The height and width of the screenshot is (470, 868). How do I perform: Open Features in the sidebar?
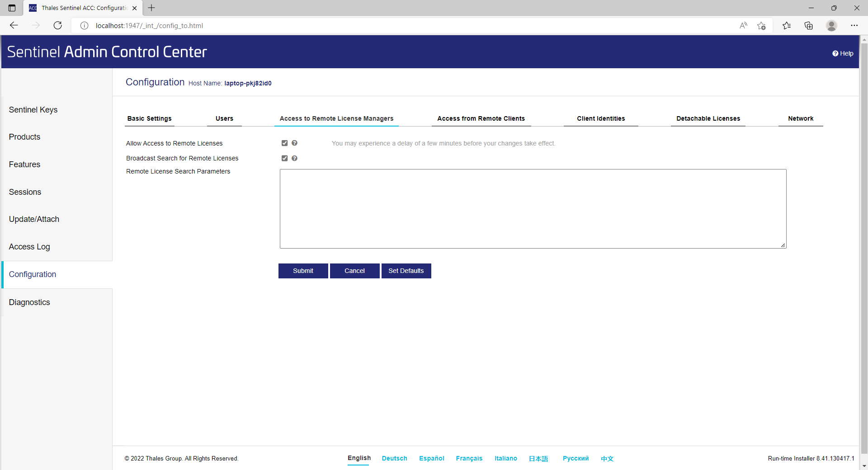[x=24, y=164]
